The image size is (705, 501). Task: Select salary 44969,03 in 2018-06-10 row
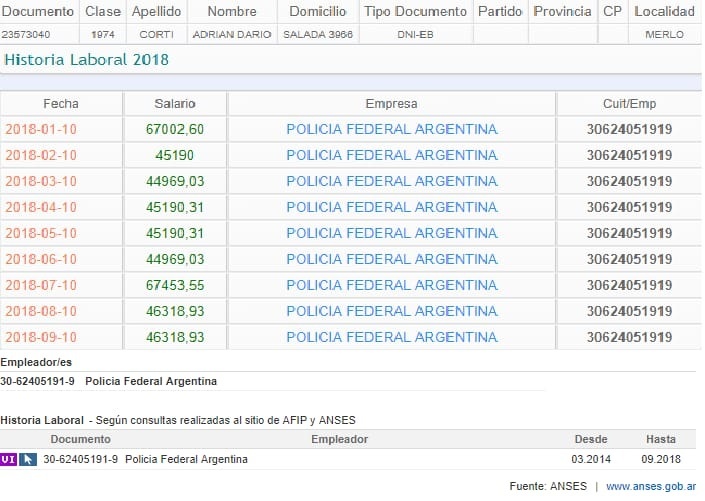[x=175, y=259]
